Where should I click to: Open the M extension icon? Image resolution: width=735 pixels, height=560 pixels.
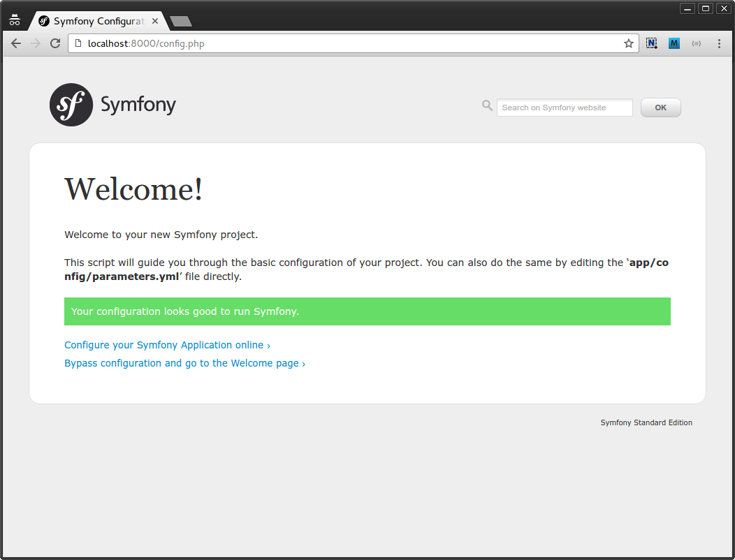pyautogui.click(x=674, y=43)
